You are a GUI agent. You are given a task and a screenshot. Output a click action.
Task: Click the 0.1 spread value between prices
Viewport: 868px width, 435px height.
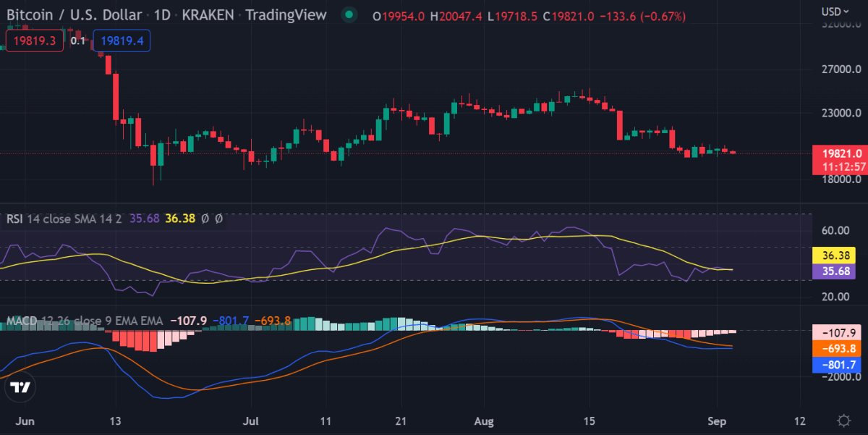(x=78, y=41)
